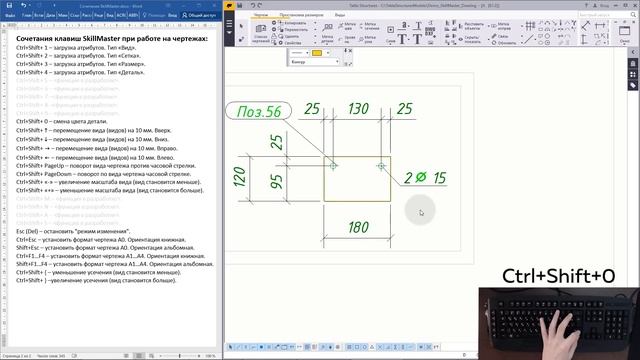This screenshot has width=640, height=360.
Task: Open the Tekla Structures logo menu
Action: [229, 5]
